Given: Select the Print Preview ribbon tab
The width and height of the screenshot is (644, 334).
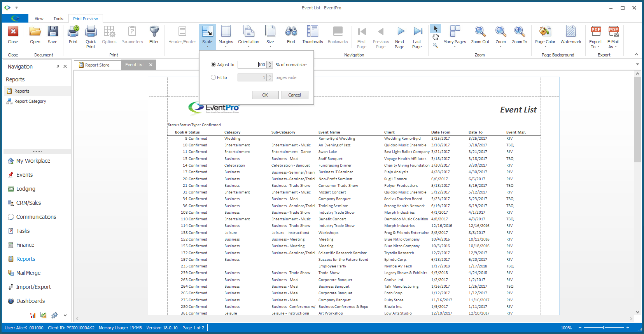Looking at the screenshot, I should pos(86,19).
